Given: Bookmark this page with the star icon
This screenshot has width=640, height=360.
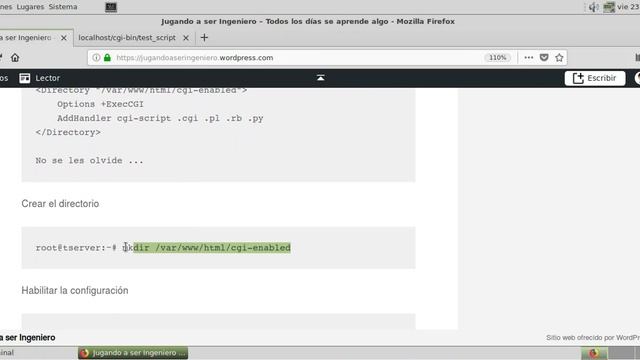Looking at the screenshot, I should point(559,58).
